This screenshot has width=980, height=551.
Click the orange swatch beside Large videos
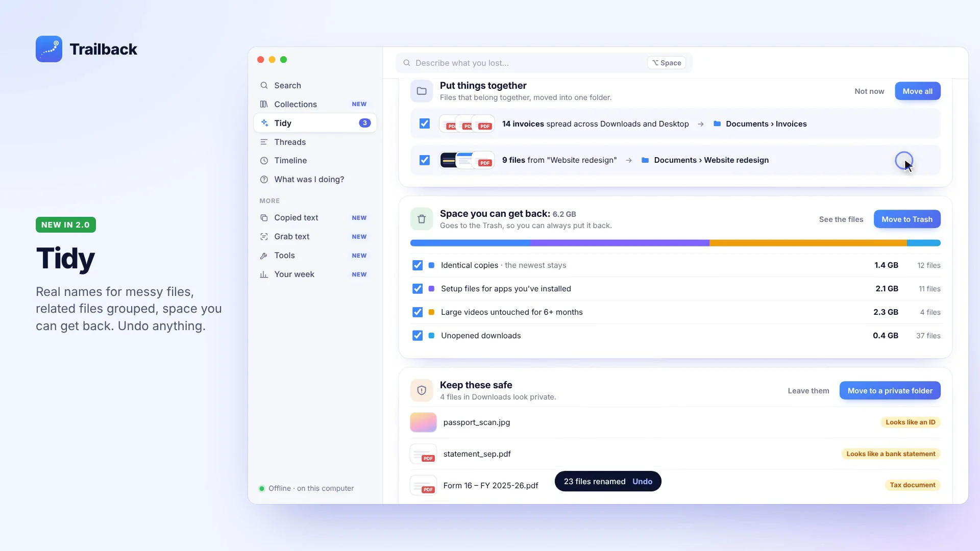coord(431,312)
